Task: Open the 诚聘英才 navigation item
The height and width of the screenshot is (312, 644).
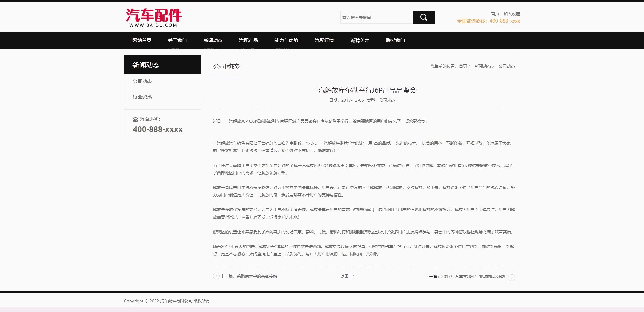Action: coord(360,40)
